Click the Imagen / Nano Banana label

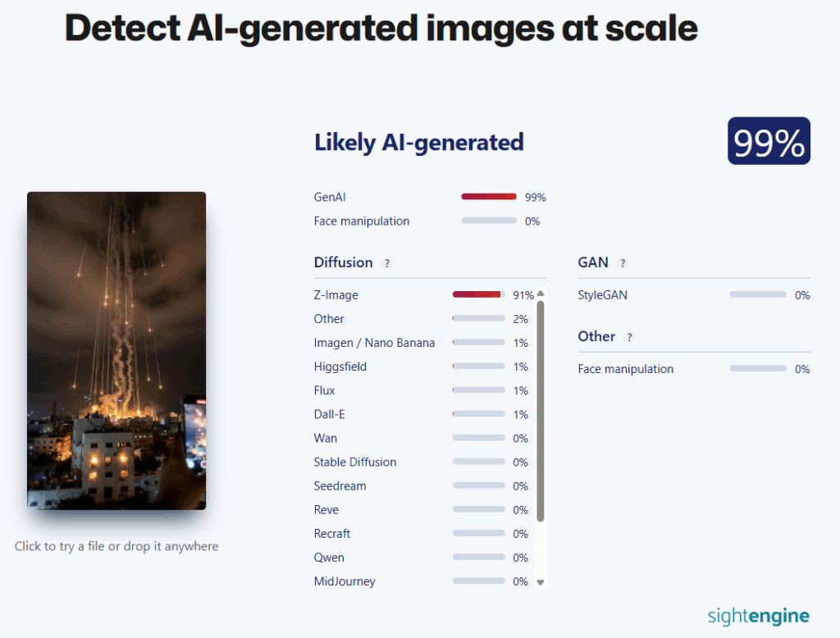click(374, 343)
